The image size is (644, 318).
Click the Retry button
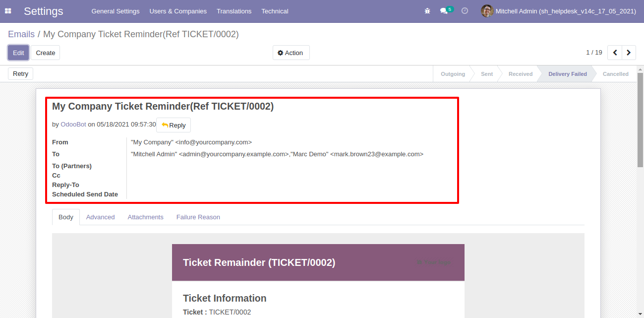pyautogui.click(x=20, y=73)
